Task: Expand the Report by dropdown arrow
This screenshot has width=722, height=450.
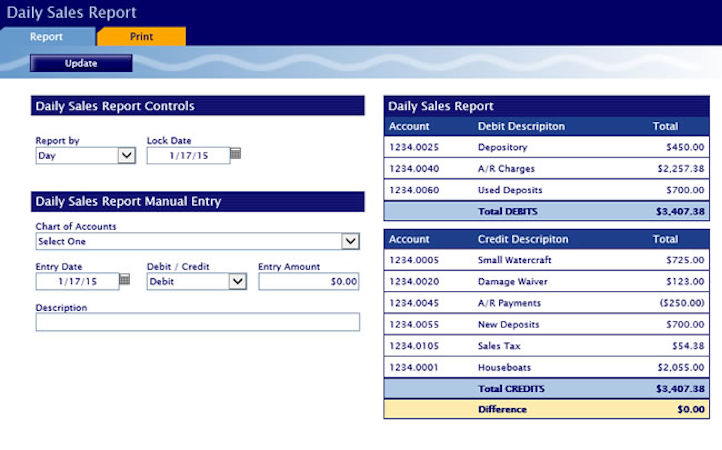Action: coord(127,155)
